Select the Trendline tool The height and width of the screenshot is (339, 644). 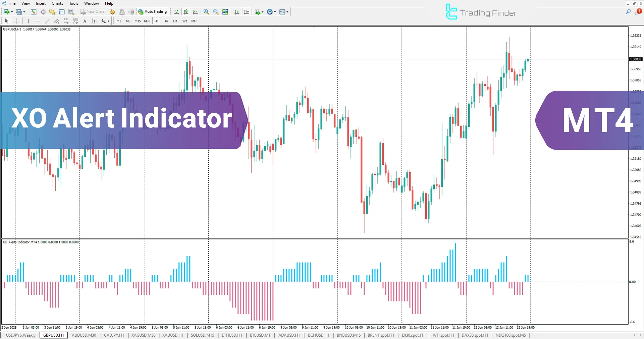point(47,21)
